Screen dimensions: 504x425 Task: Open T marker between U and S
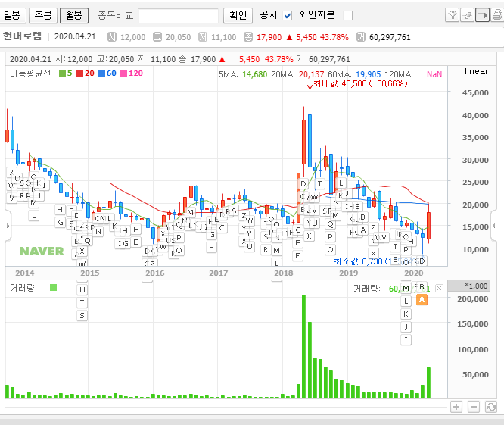(x=82, y=303)
